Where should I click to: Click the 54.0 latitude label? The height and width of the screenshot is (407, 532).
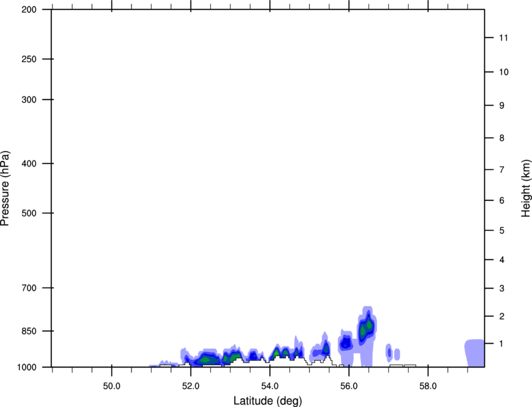(x=270, y=386)
